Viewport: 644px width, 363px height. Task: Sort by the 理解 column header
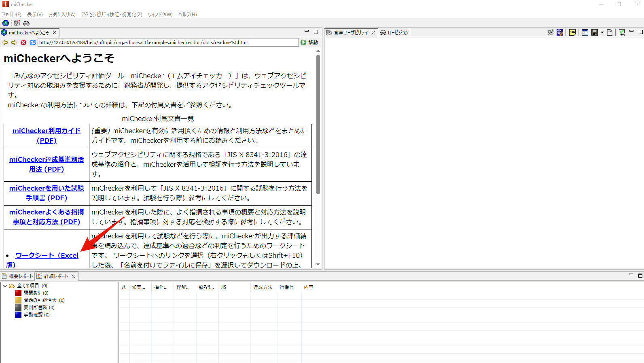pyautogui.click(x=185, y=287)
